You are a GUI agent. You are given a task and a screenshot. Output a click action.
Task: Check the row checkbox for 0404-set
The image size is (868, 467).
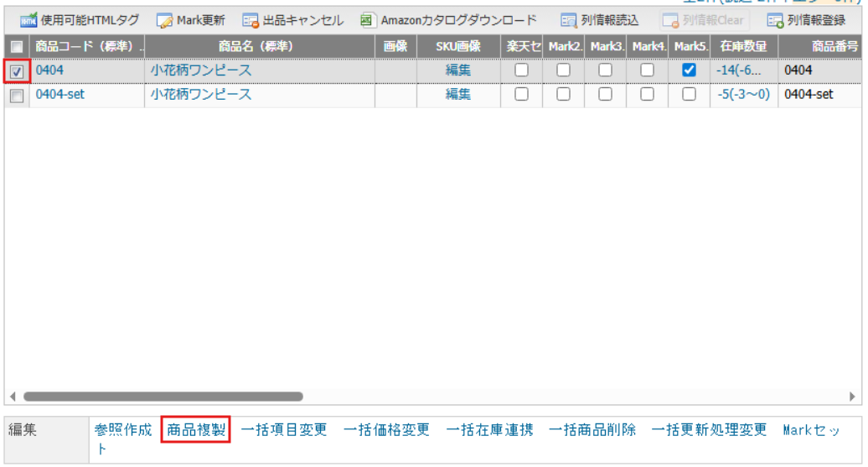point(17,96)
